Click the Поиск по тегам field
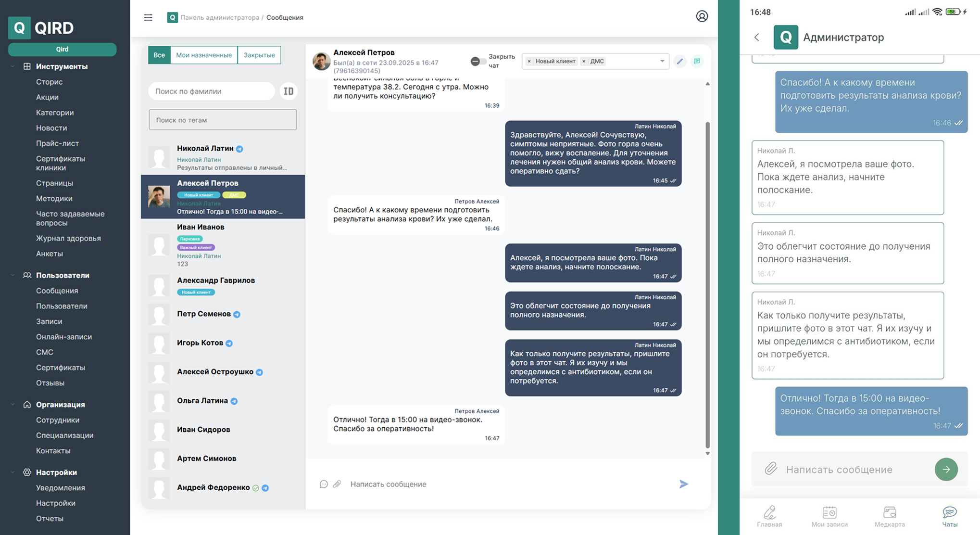 point(223,120)
